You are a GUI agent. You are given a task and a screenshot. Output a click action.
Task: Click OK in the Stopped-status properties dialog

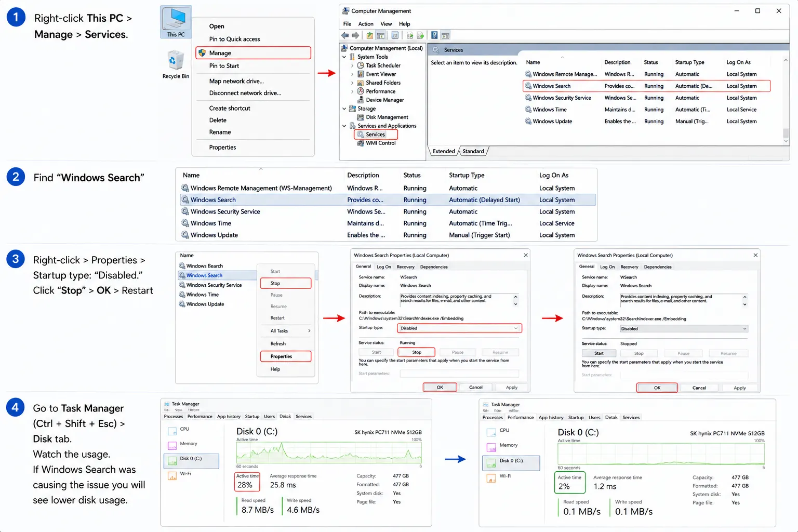(657, 388)
